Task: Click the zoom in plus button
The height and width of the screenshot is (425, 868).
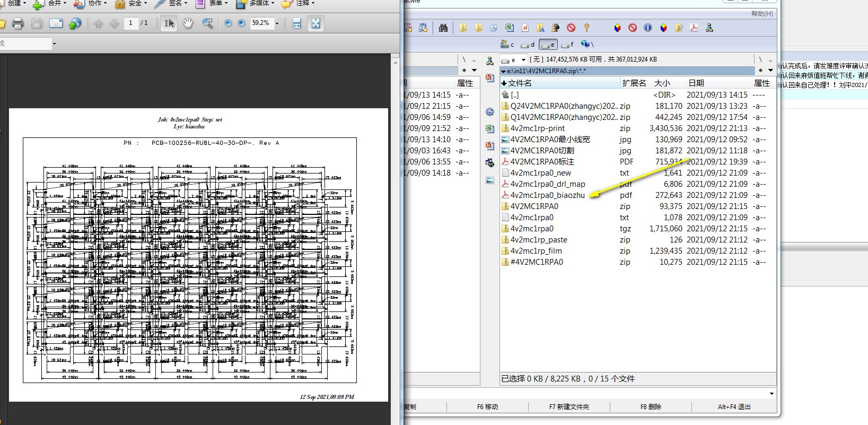Action: coord(242,23)
